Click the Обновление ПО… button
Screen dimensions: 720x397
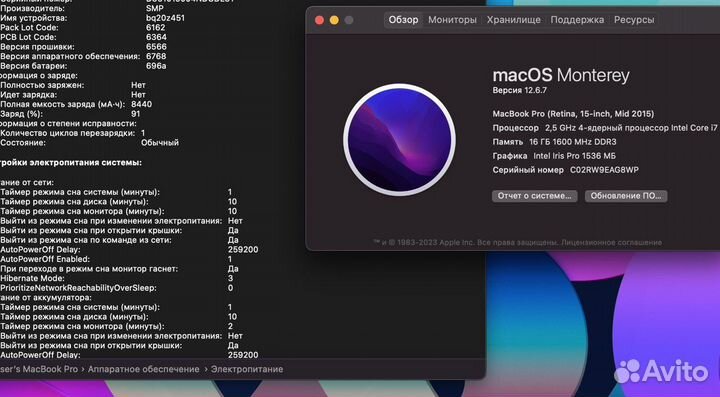(626, 196)
